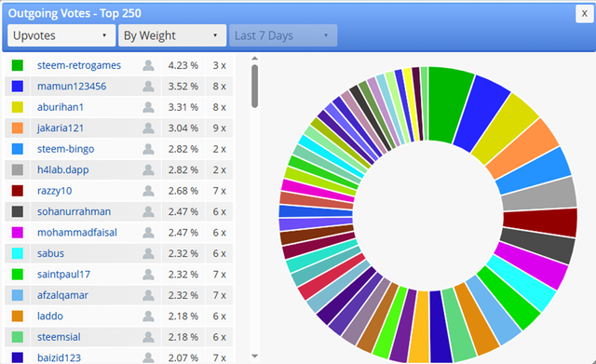Click person icon in mamun123456 row
Viewport: 596px width, 364px height.
148,87
